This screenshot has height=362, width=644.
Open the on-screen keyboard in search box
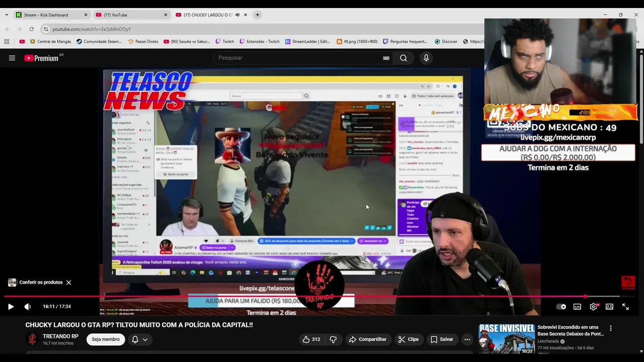(x=386, y=58)
